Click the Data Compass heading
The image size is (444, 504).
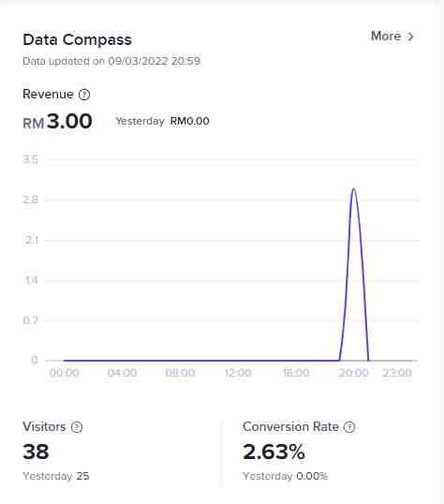click(77, 40)
